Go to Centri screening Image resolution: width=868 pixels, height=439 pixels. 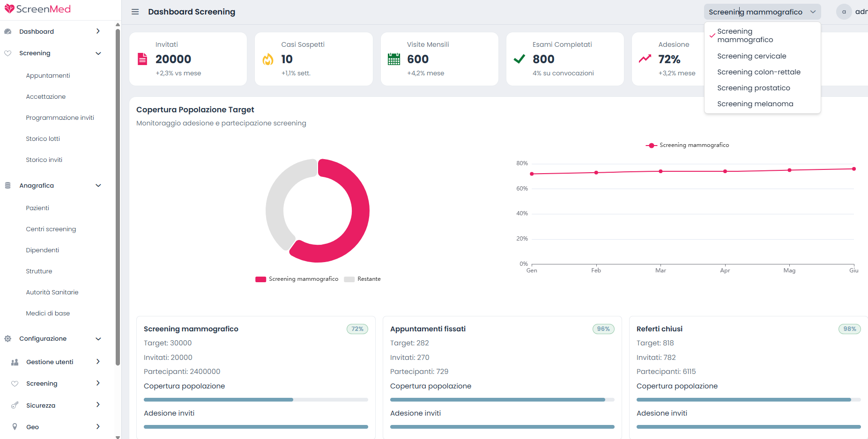coord(51,229)
